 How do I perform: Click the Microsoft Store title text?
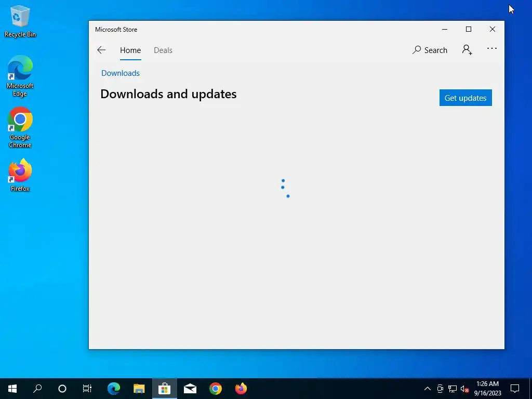[116, 30]
